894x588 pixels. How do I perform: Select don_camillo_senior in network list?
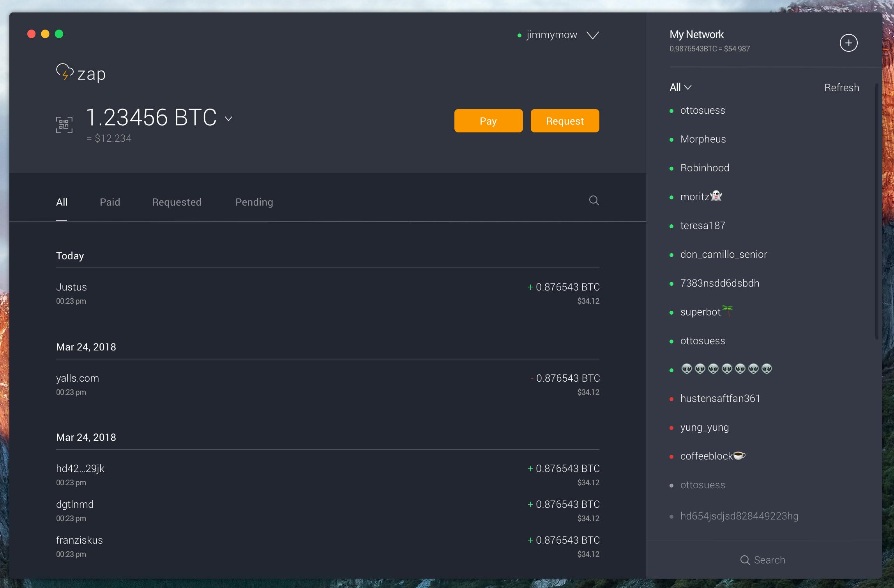coord(723,254)
